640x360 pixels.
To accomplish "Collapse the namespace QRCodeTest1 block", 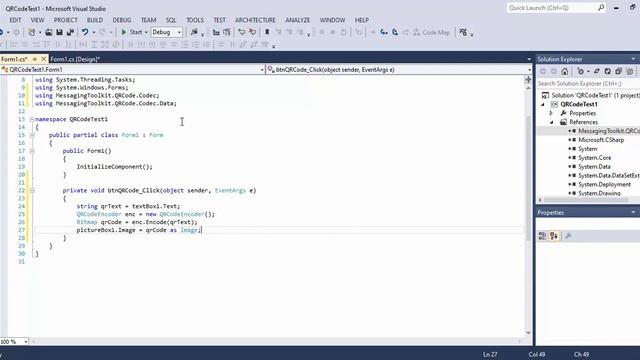I will (x=31, y=119).
